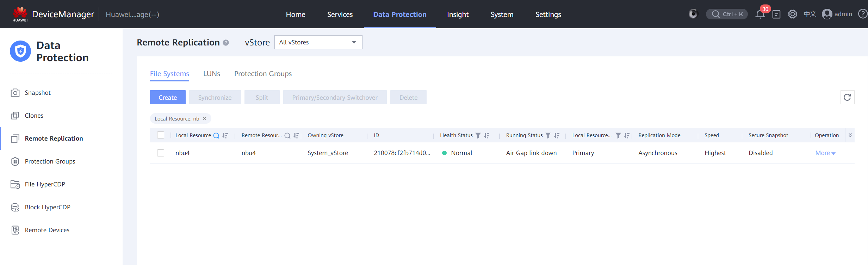The height and width of the screenshot is (265, 868).
Task: Click the Running Status sort icon
Action: 557,136
